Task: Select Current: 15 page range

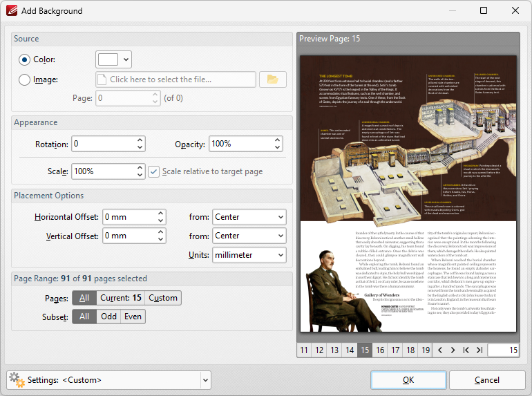Action: pyautogui.click(x=121, y=298)
